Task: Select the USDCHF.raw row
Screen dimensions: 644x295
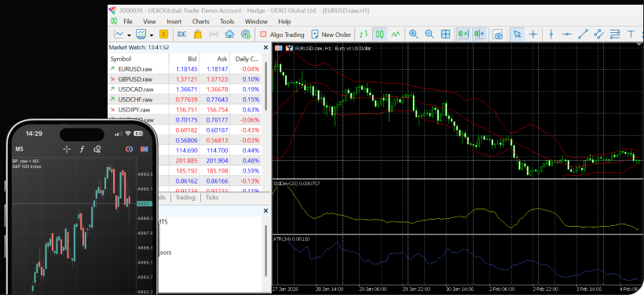Action: 185,100
